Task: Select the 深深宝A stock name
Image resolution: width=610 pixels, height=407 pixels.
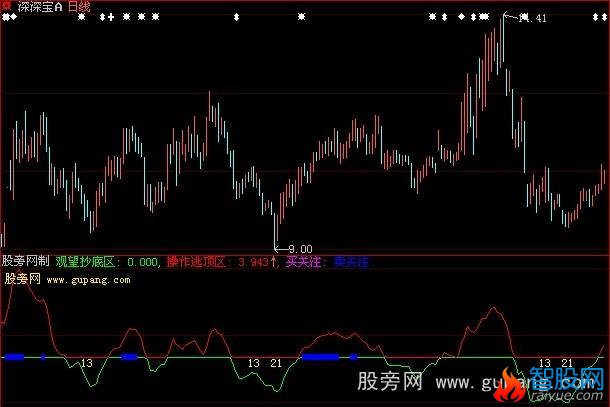Action: (x=40, y=7)
